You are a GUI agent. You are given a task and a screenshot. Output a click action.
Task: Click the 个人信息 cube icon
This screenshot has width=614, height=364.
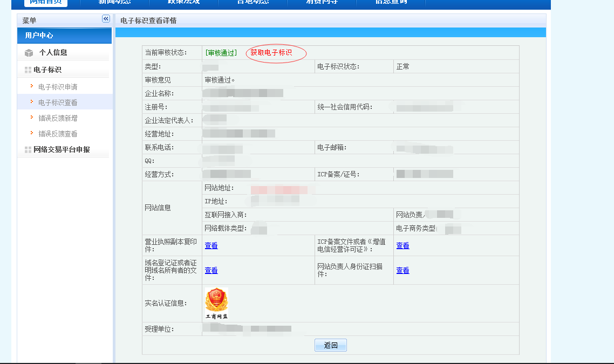[29, 53]
